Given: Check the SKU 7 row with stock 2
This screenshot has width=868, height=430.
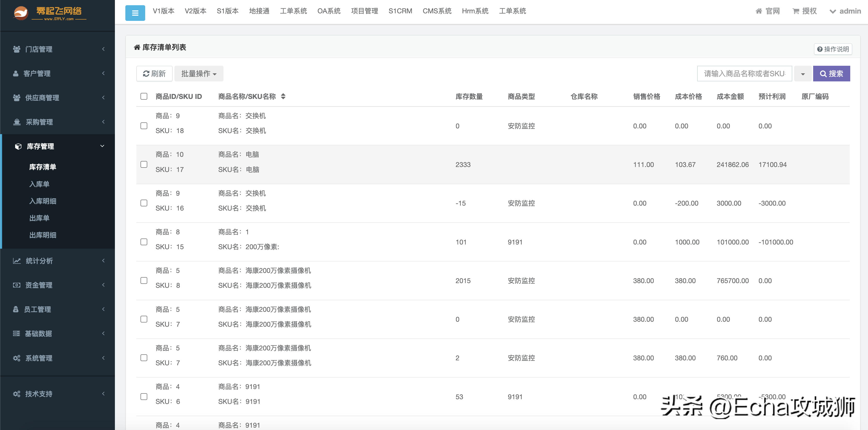Looking at the screenshot, I should pos(144,358).
